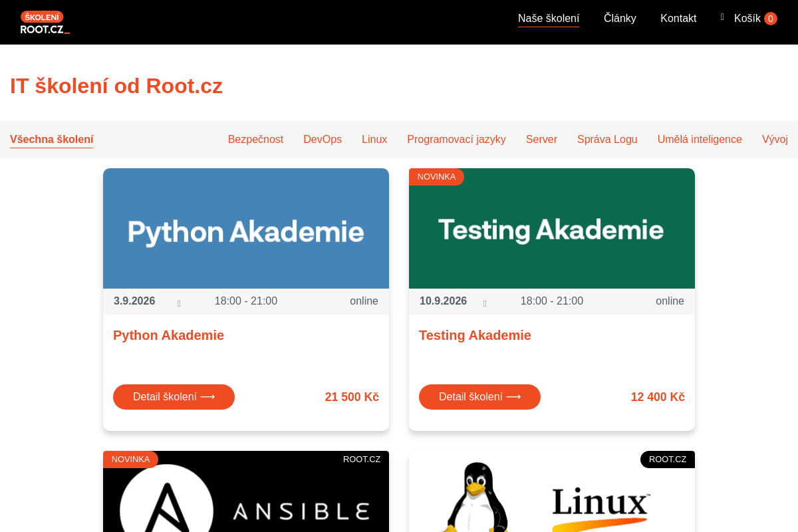Image resolution: width=798 pixels, height=532 pixels.
Task: Open the Kontakt menu item
Action: pos(678,19)
